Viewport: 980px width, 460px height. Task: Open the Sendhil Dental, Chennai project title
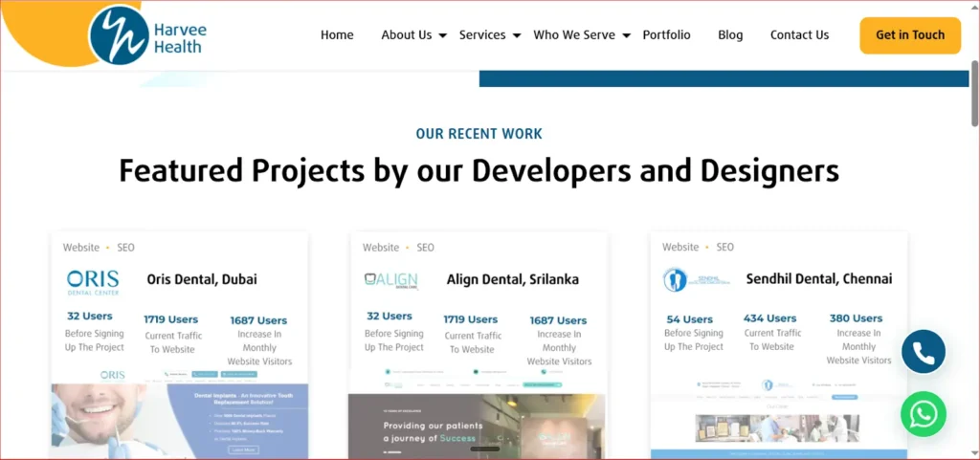tap(819, 278)
